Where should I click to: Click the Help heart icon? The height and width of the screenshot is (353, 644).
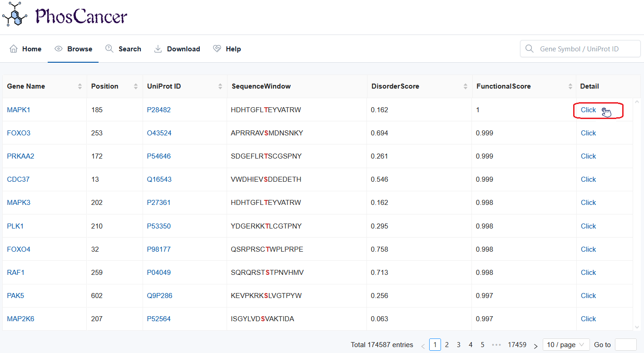217,49
